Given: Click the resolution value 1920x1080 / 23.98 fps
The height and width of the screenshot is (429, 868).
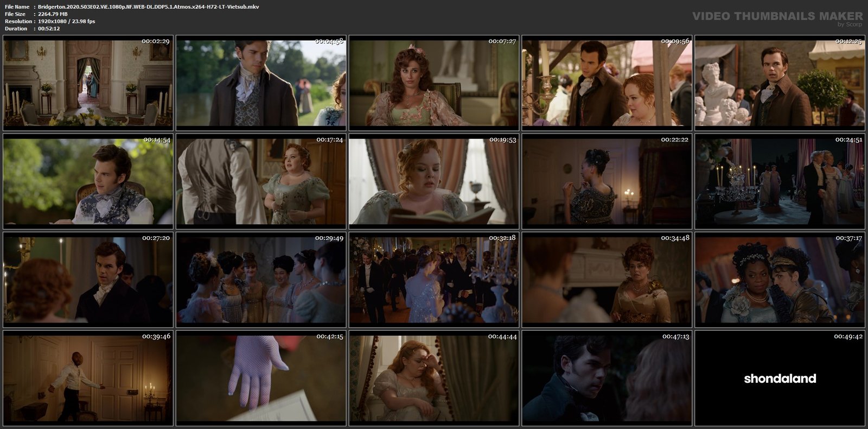Looking at the screenshot, I should point(67,21).
